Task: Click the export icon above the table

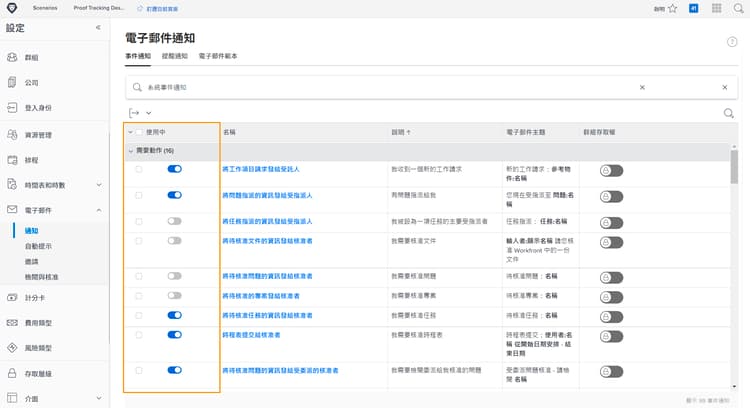Action: pyautogui.click(x=134, y=113)
